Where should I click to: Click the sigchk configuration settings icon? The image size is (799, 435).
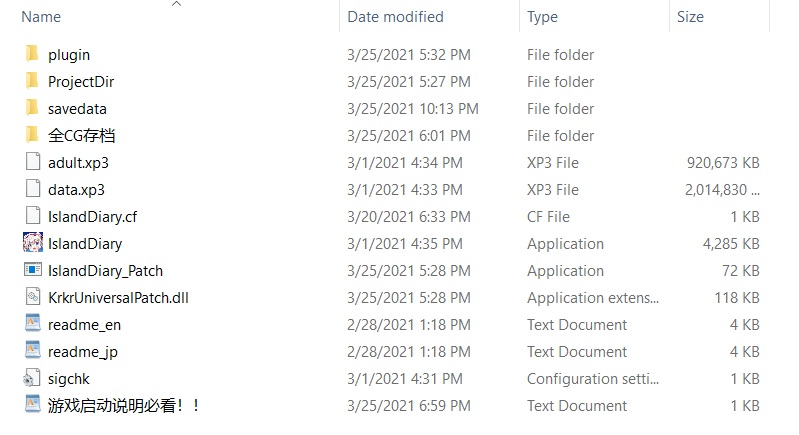pos(32,378)
